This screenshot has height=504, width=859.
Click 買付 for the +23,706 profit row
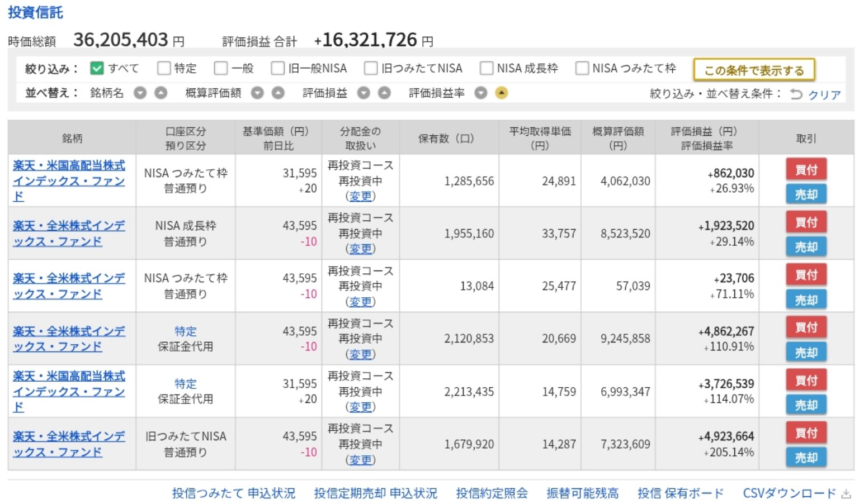(806, 274)
